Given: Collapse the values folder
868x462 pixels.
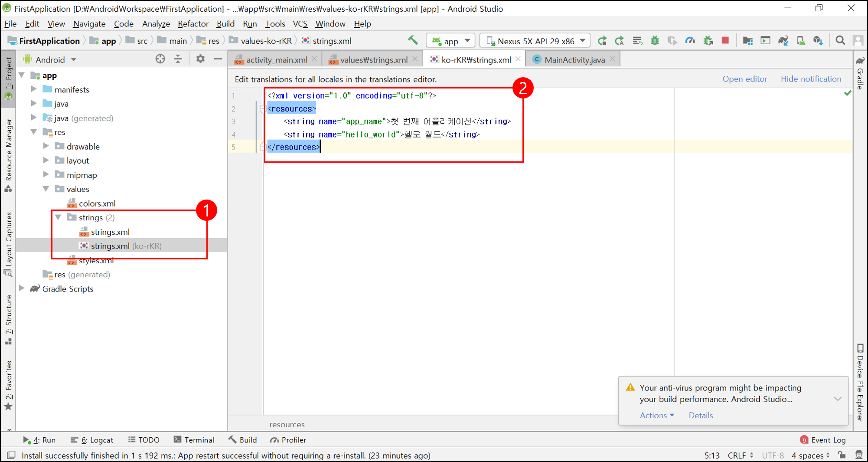Looking at the screenshot, I should (x=46, y=189).
